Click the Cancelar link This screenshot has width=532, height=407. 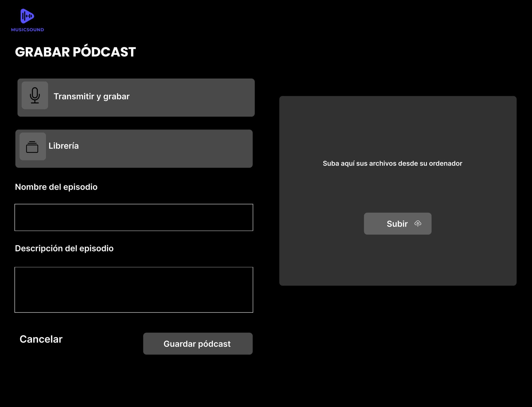(41, 339)
